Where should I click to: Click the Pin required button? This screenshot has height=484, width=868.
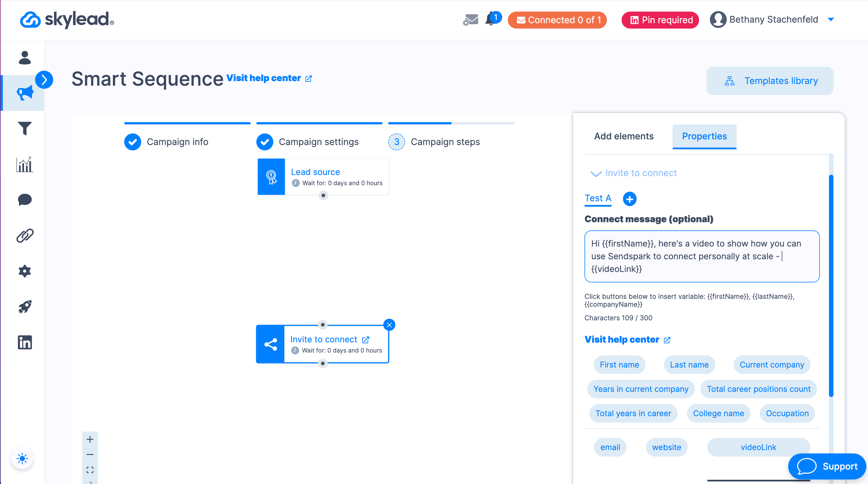(x=660, y=20)
